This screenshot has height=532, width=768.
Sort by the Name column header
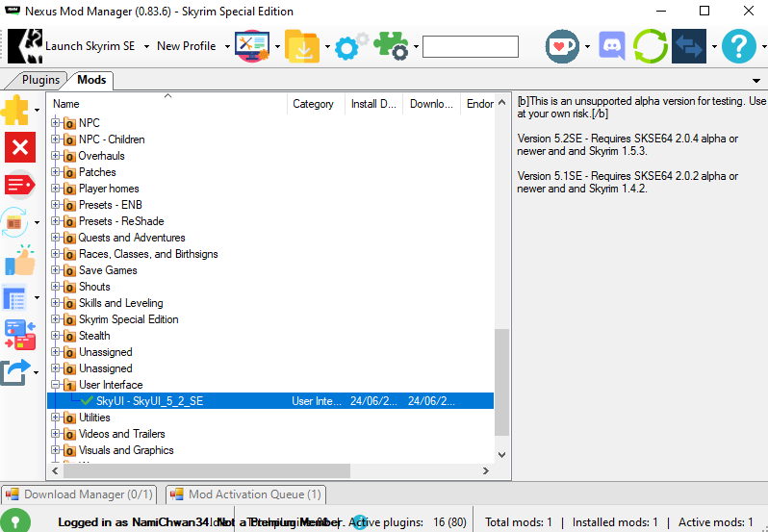(167, 104)
